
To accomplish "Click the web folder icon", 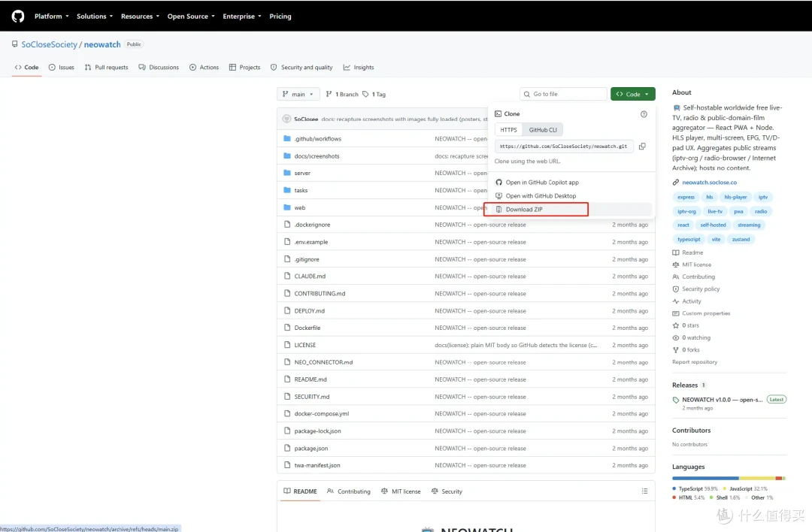I will [x=287, y=207].
